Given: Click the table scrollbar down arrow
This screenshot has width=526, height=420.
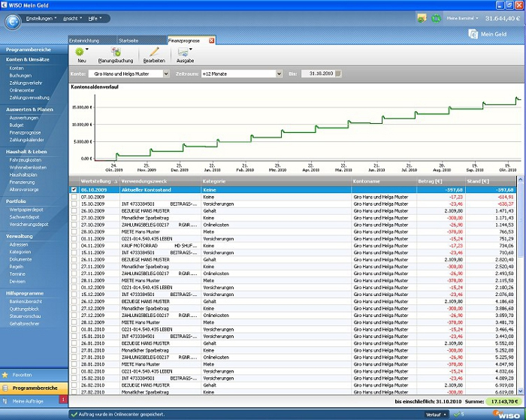Looking at the screenshot, I should (520, 391).
